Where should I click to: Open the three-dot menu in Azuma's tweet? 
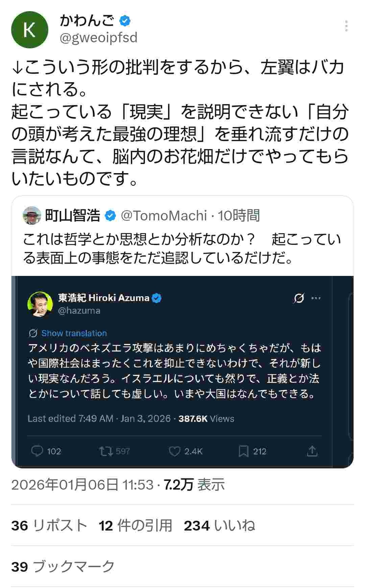(x=316, y=298)
